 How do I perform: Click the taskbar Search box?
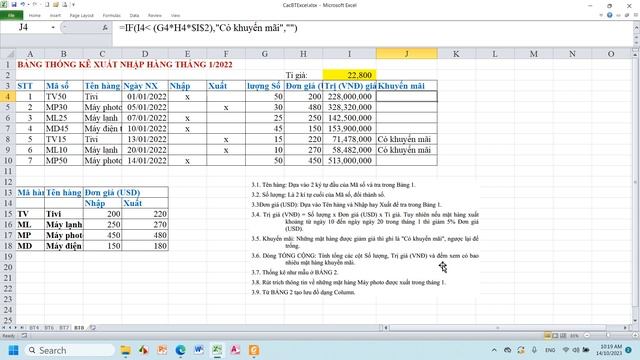70,350
